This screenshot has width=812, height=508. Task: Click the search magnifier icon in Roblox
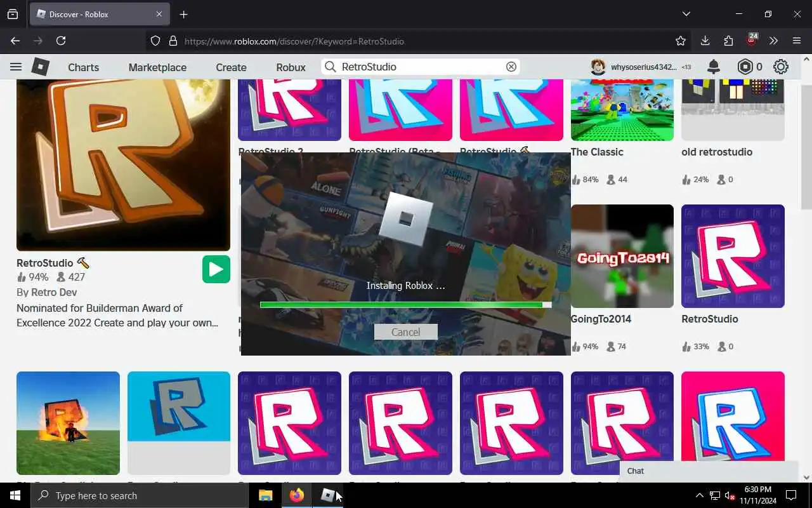pos(330,67)
